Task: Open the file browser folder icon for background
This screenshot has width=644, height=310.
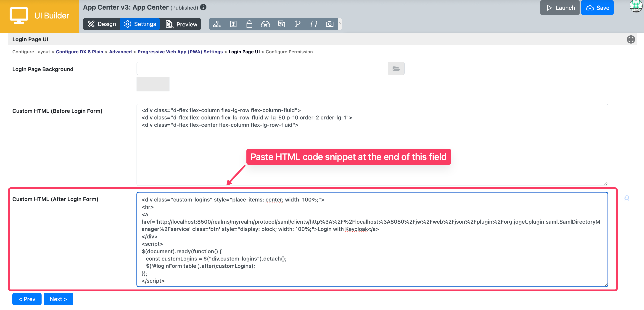Action: point(396,69)
